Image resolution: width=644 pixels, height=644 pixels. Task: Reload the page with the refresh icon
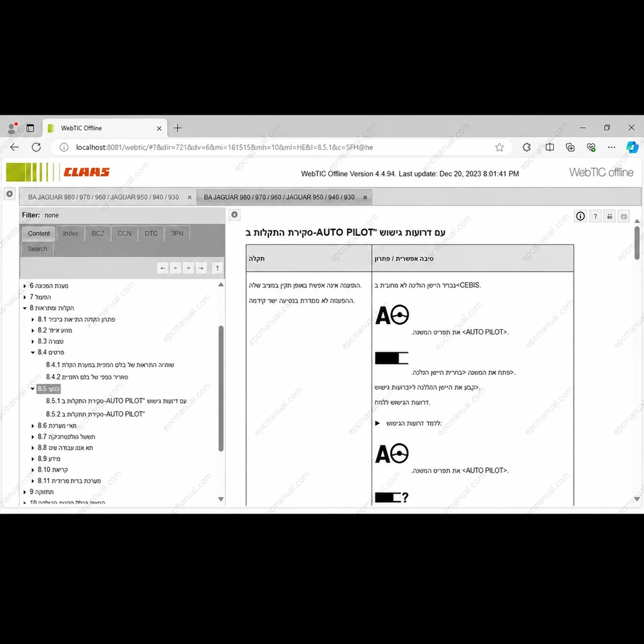coord(36,147)
